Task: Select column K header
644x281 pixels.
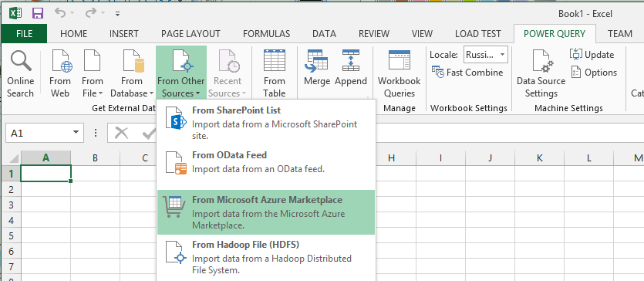Action: (539, 158)
